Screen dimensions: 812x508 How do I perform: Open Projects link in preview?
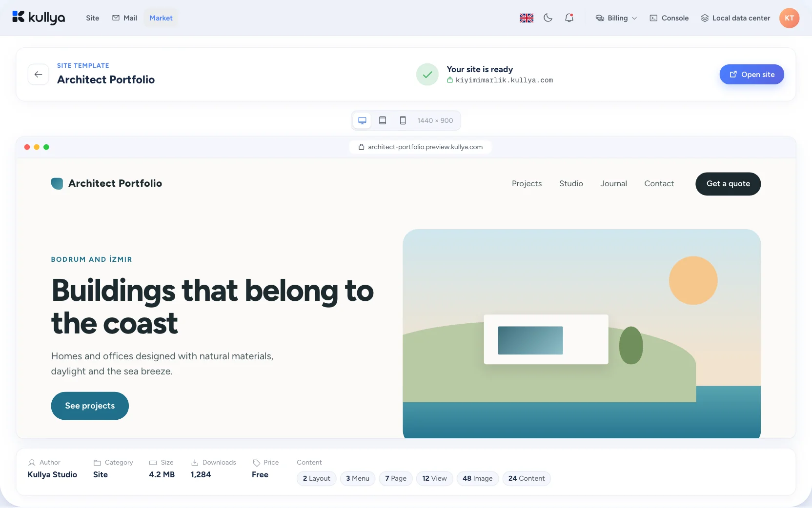point(527,184)
